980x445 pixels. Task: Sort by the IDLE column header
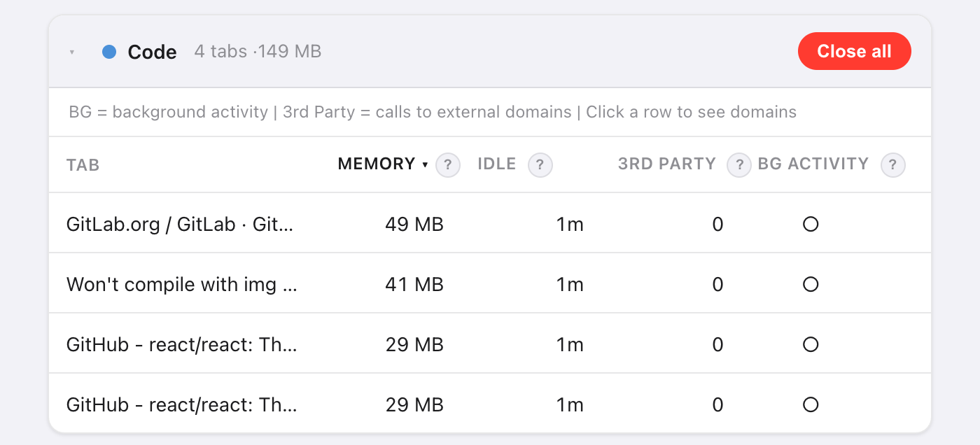[497, 164]
